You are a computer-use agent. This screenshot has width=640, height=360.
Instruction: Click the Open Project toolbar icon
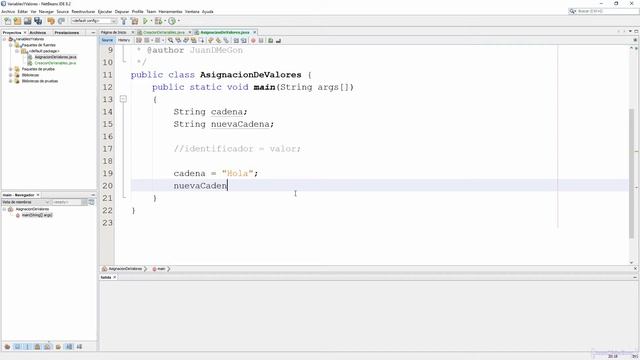coord(27,21)
